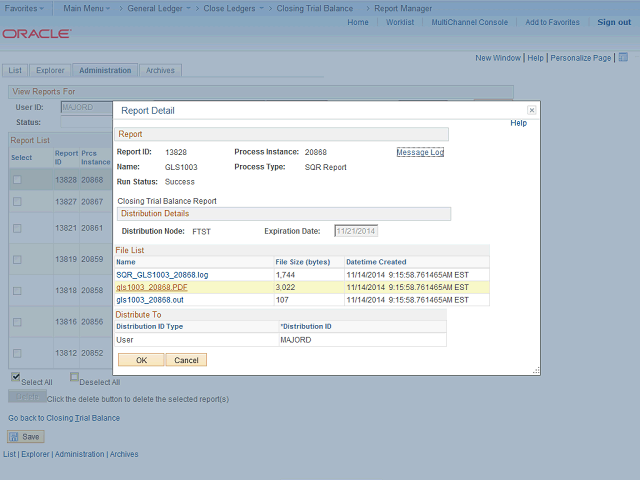Tick the checkbox for report 13828

(17, 179)
